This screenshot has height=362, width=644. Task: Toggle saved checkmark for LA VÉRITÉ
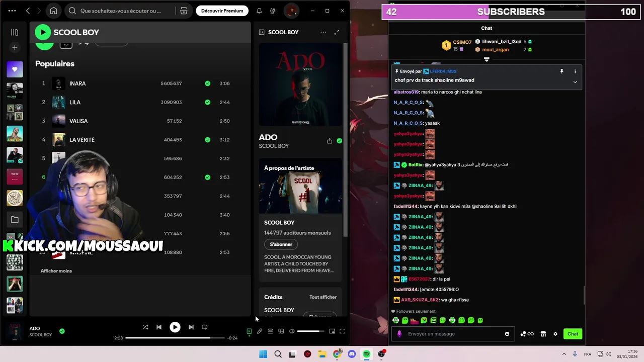[x=207, y=140]
